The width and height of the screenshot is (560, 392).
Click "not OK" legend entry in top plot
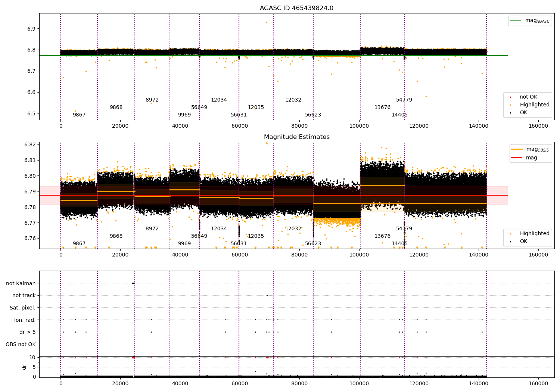pyautogui.click(x=523, y=97)
